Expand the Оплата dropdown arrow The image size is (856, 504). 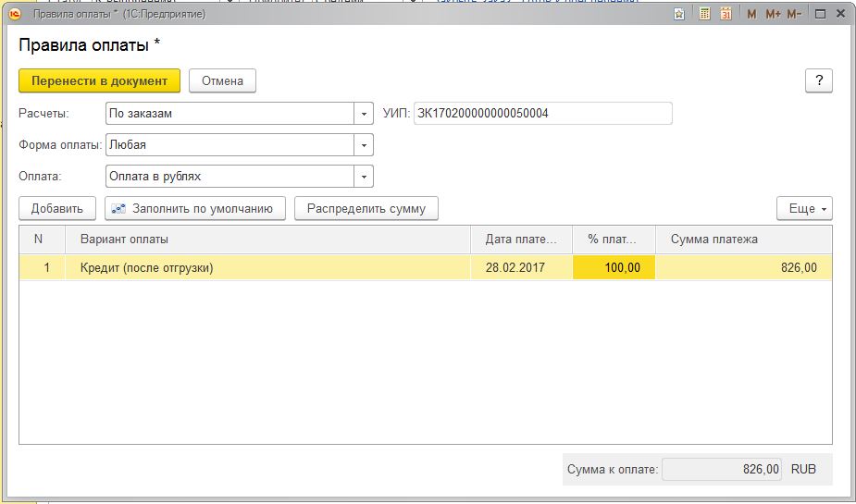coord(364,177)
